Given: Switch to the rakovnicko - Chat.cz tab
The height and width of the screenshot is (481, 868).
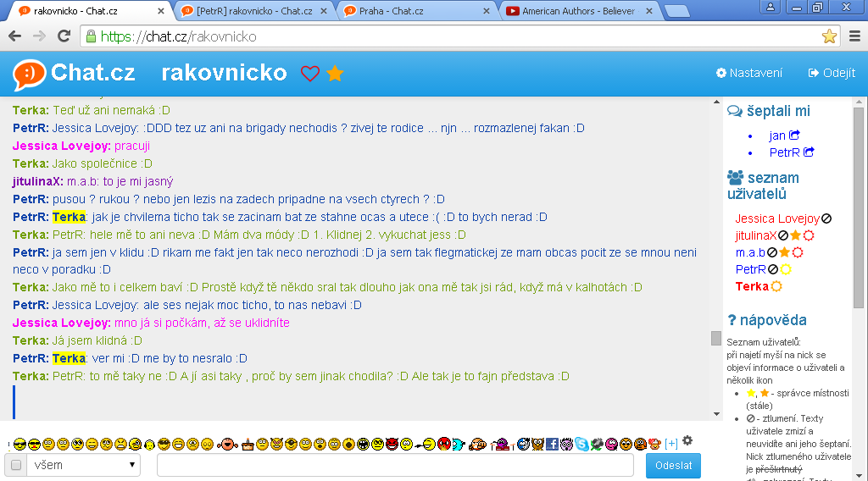Looking at the screenshot, I should [88, 11].
